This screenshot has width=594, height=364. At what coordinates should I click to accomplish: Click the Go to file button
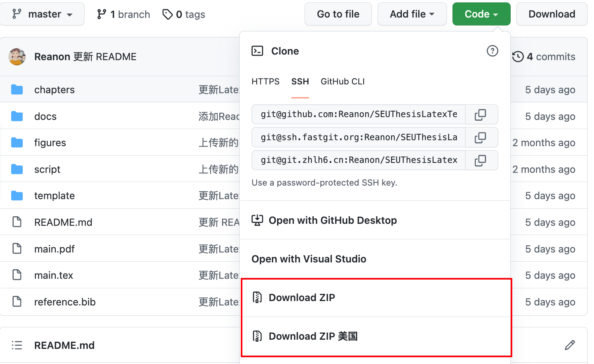[338, 14]
